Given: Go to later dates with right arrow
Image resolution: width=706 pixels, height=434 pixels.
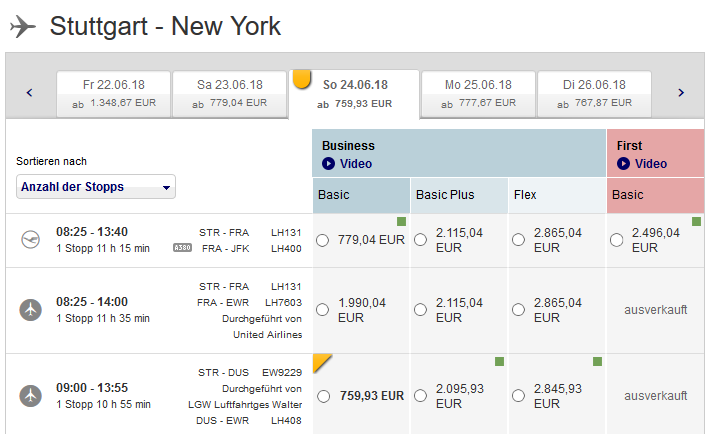Looking at the screenshot, I should click(681, 93).
